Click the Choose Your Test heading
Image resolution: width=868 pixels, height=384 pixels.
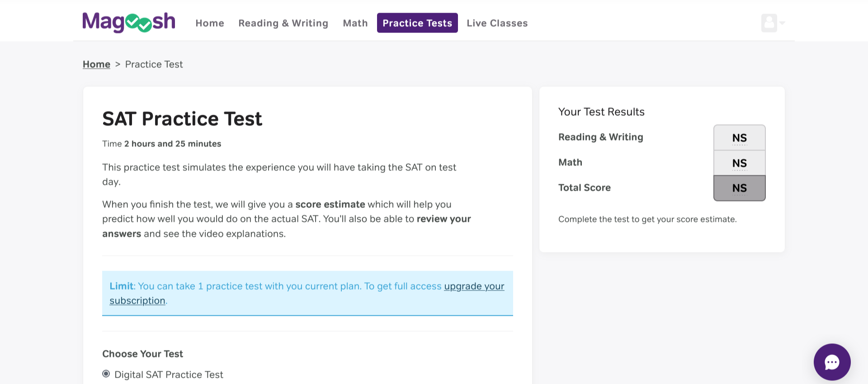pyautogui.click(x=142, y=354)
